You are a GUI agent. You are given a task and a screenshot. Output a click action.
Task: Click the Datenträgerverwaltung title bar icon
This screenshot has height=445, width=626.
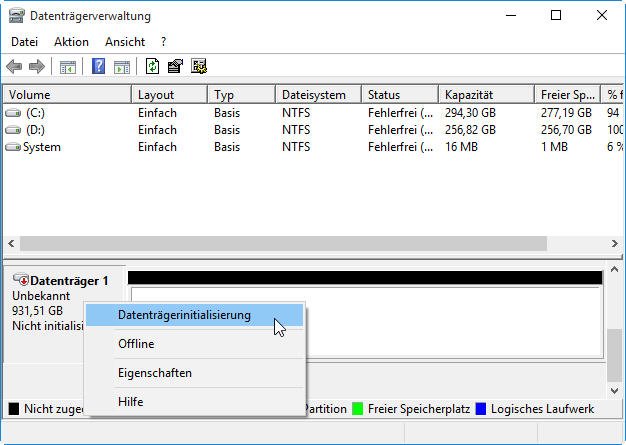click(x=17, y=16)
